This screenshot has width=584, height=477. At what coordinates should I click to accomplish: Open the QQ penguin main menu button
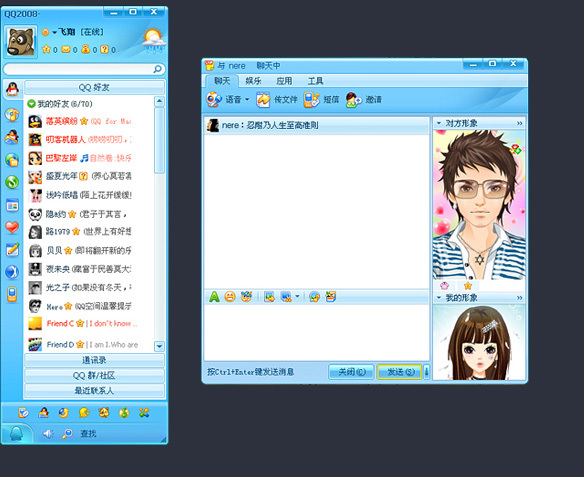point(16,433)
